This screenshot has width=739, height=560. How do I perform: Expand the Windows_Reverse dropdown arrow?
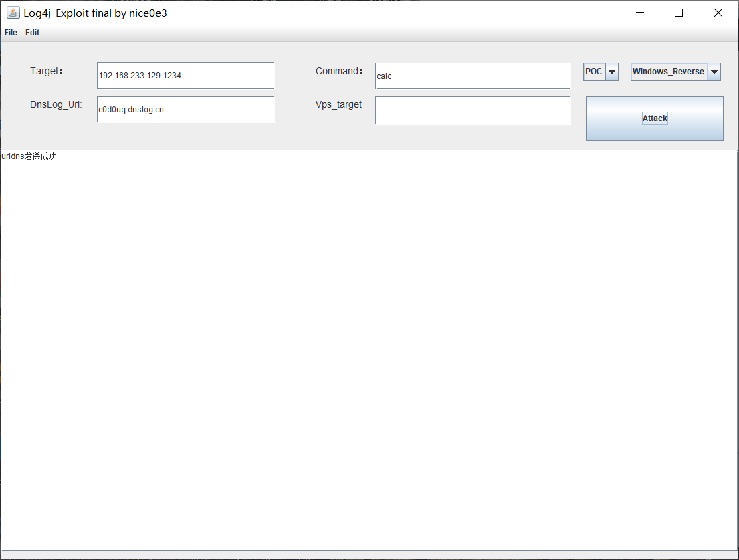pyautogui.click(x=714, y=72)
